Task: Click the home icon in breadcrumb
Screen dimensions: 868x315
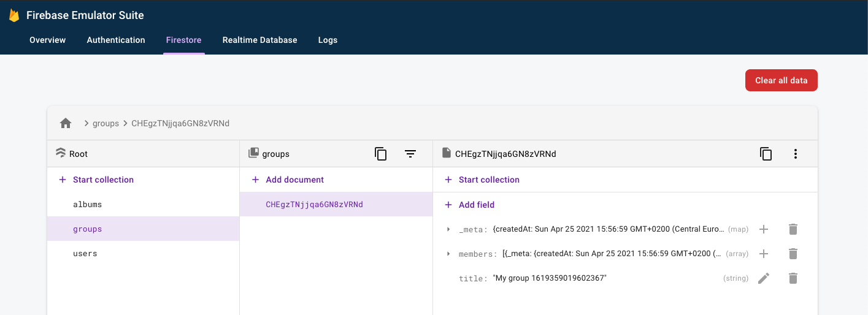Action: tap(66, 123)
